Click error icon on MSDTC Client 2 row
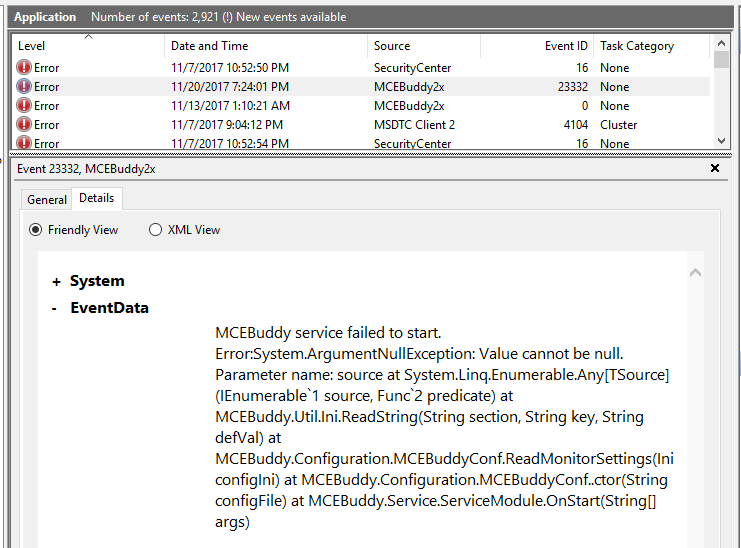The image size is (741, 548). click(x=24, y=125)
